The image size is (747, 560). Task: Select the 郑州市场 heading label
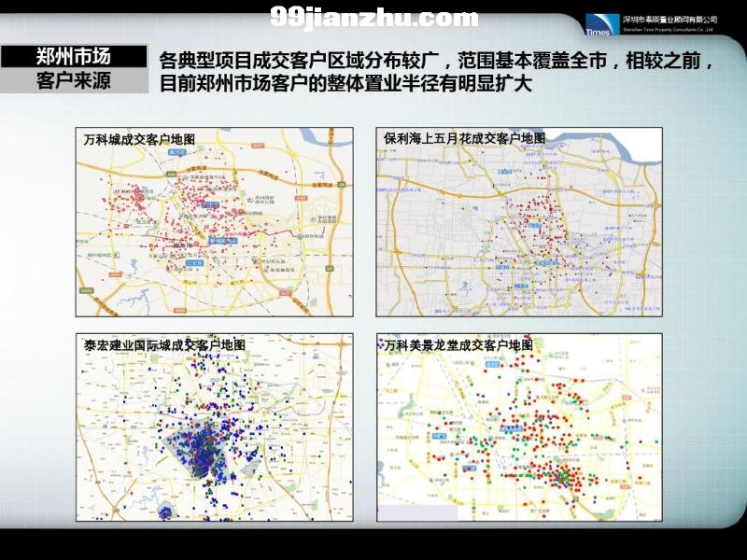pyautogui.click(x=74, y=57)
